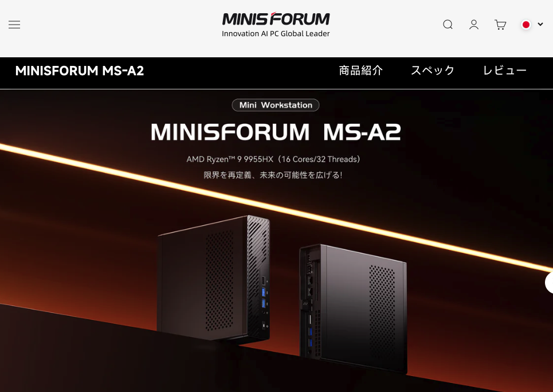
Task: Click the rear-view mini PC image on right
Action: pyautogui.click(x=353, y=308)
